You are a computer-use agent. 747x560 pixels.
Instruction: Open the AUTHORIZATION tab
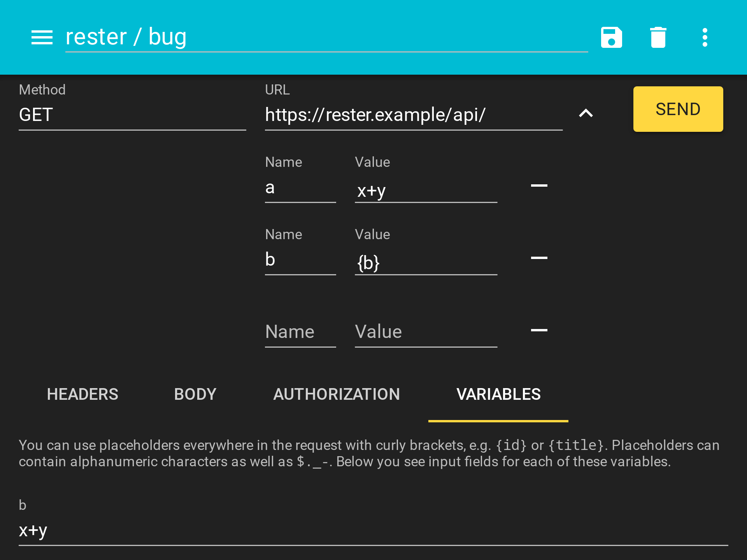(337, 394)
